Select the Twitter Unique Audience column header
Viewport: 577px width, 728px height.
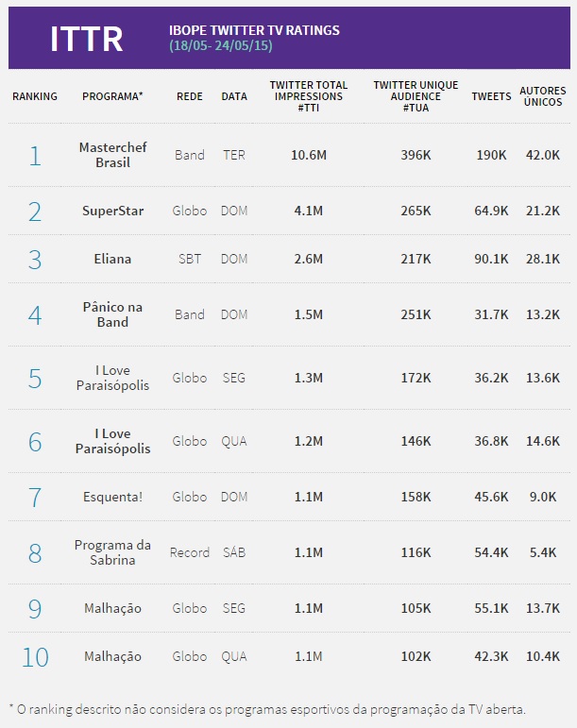[416, 96]
